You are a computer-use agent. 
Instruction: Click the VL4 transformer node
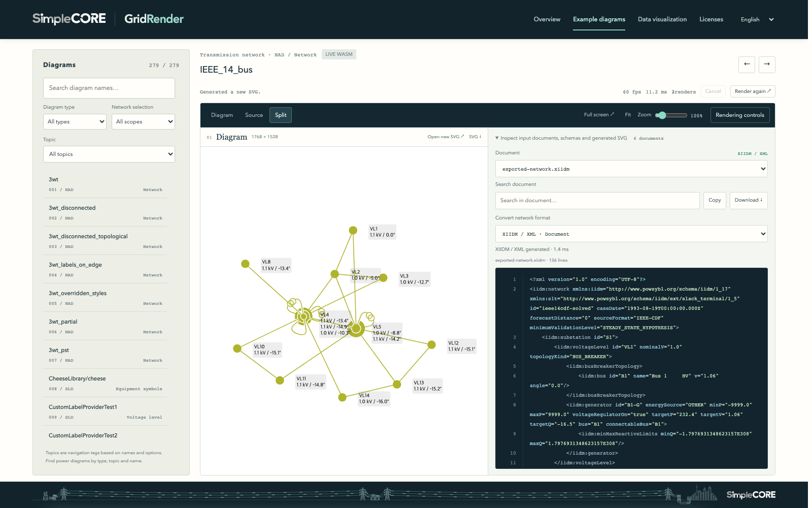click(303, 316)
